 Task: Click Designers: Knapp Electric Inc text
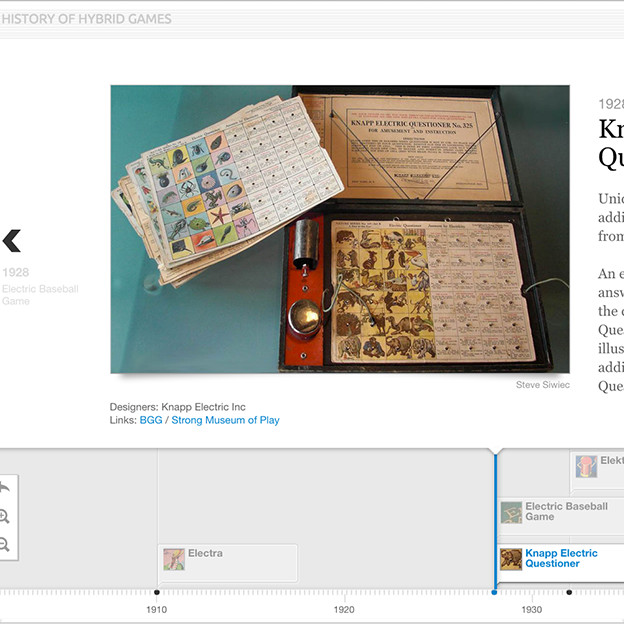[x=177, y=407]
